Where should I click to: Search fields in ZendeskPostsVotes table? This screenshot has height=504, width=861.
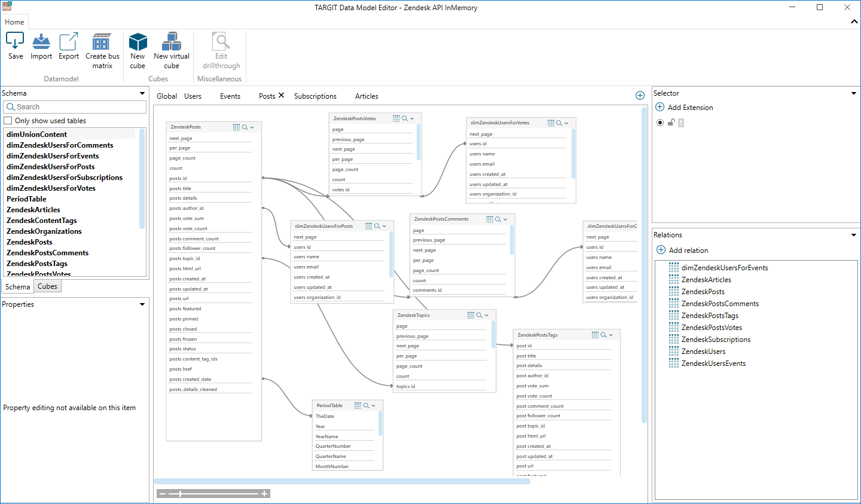pos(405,118)
